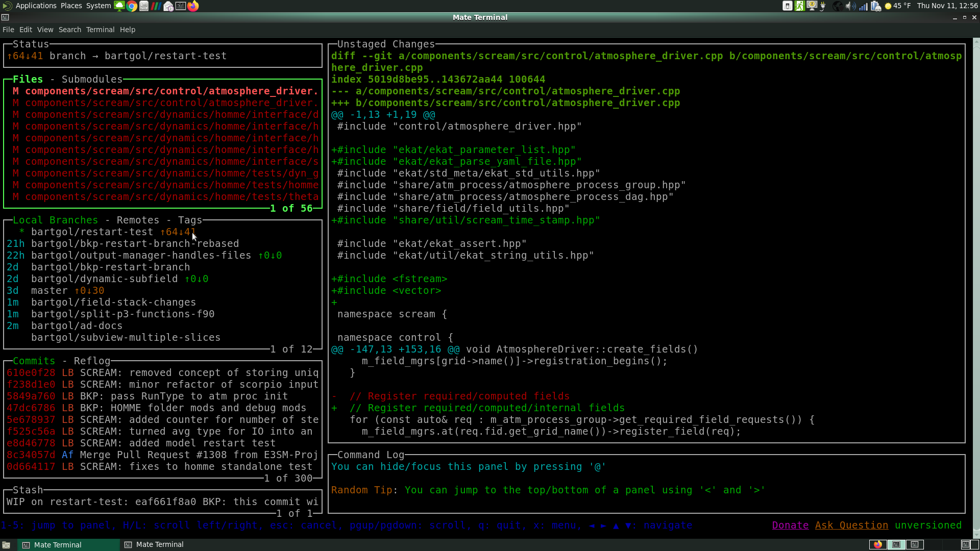980x551 pixels.
Task: Select branch bartgol/ad-docs
Action: 162,326
